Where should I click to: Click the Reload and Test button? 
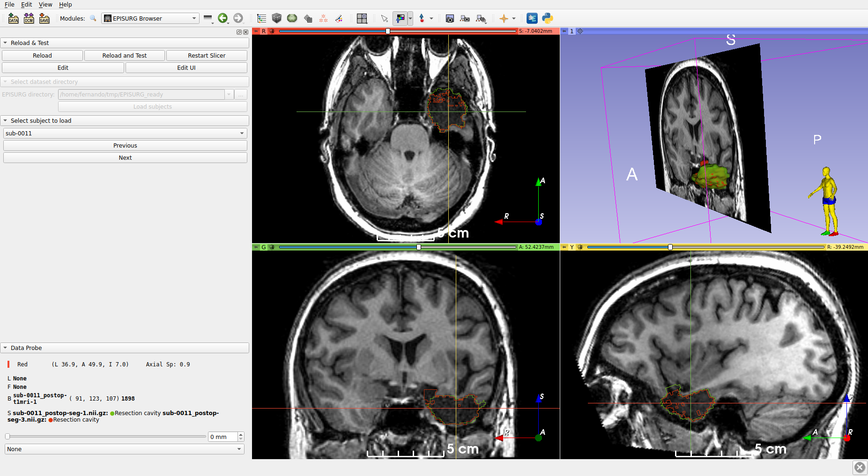pyautogui.click(x=125, y=55)
